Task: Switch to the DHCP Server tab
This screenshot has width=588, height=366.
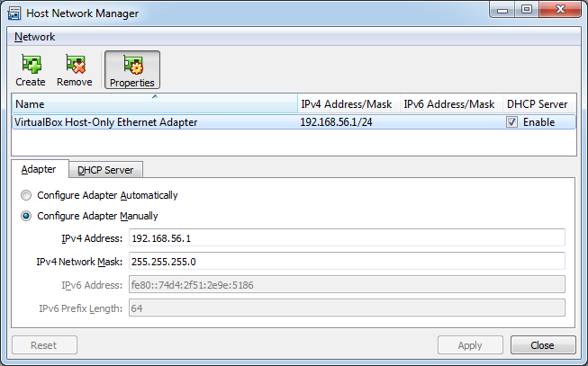Action: tap(105, 170)
